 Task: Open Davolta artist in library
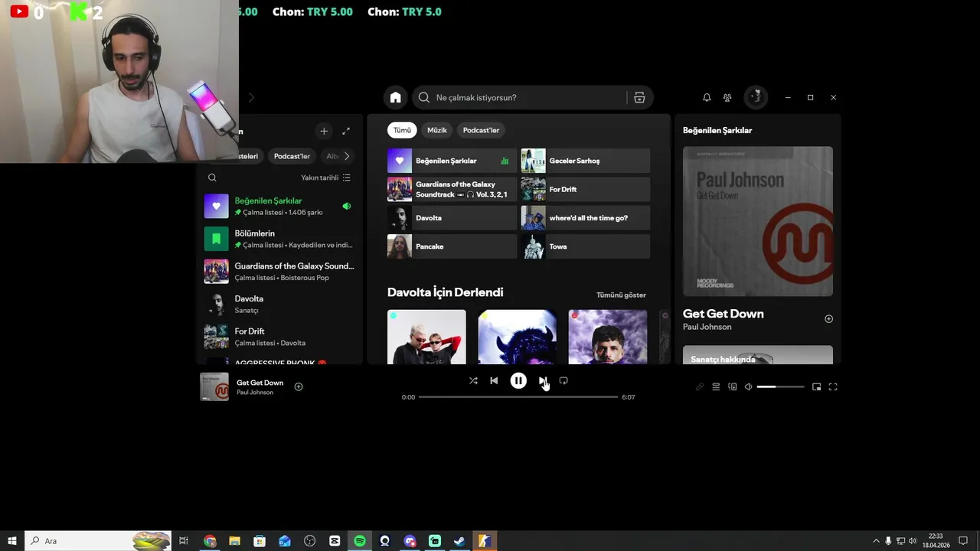tap(279, 304)
